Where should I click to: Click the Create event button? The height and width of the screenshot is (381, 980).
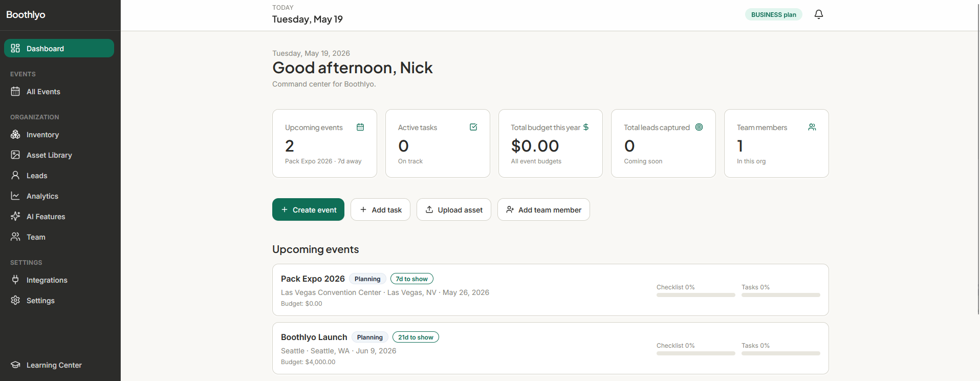pos(308,209)
